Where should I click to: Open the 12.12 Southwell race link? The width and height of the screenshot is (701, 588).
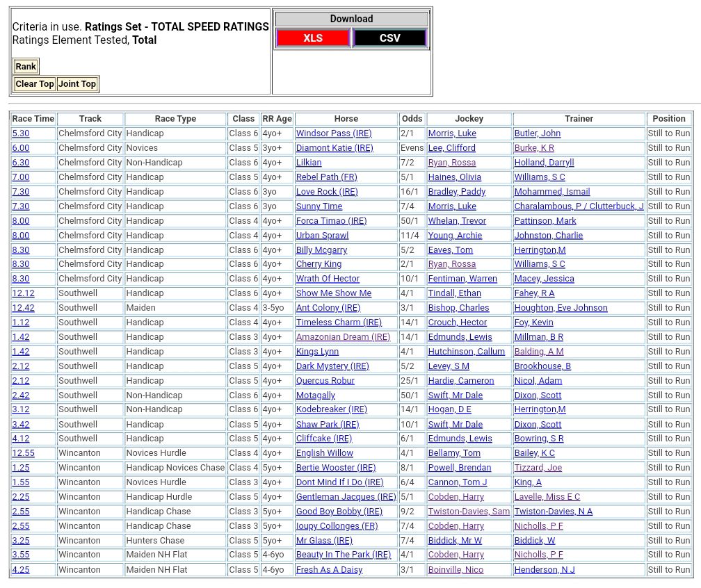pyautogui.click(x=23, y=293)
